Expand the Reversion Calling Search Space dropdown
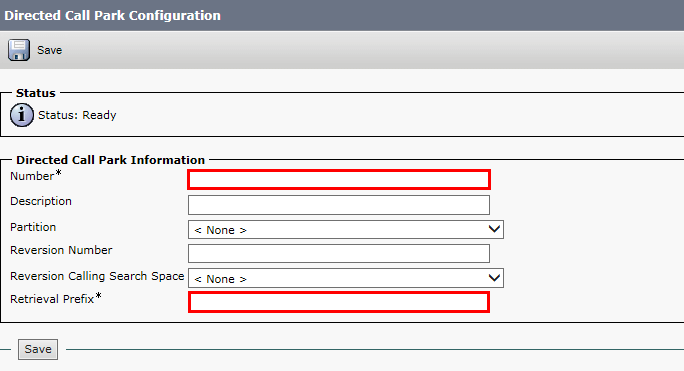This screenshot has width=684, height=371. tap(346, 278)
